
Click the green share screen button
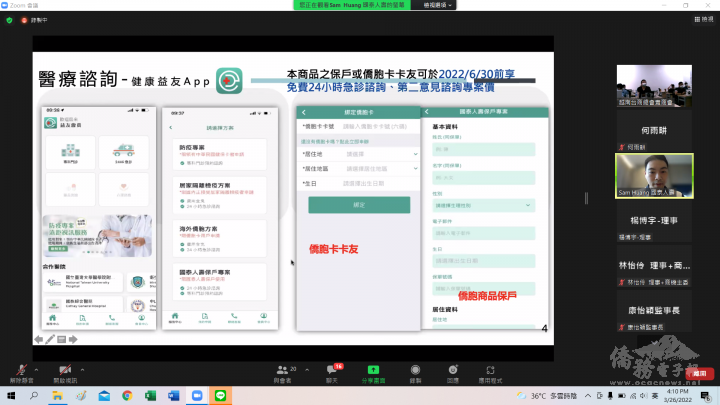click(x=373, y=370)
